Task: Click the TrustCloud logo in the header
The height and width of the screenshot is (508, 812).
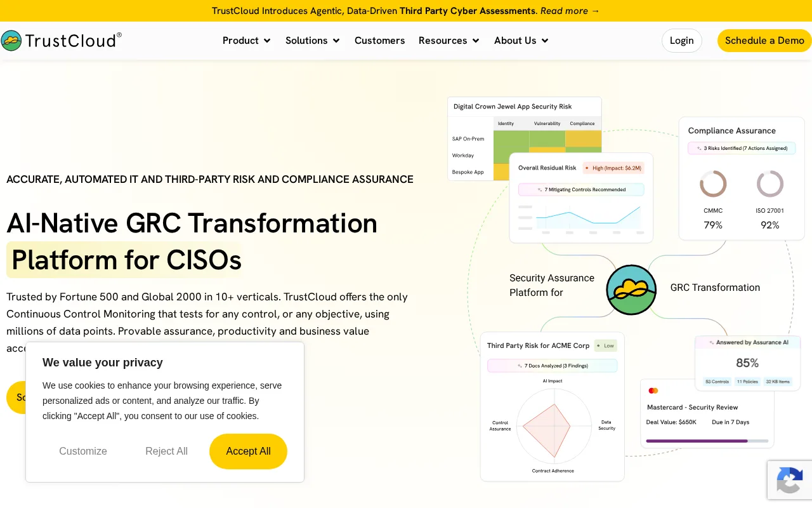Action: point(61,41)
